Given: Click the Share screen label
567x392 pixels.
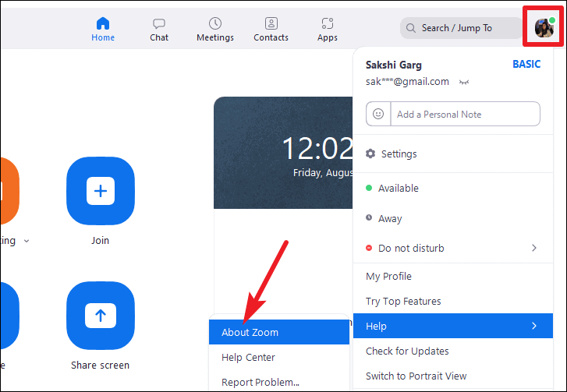Looking at the screenshot, I should (x=100, y=366).
